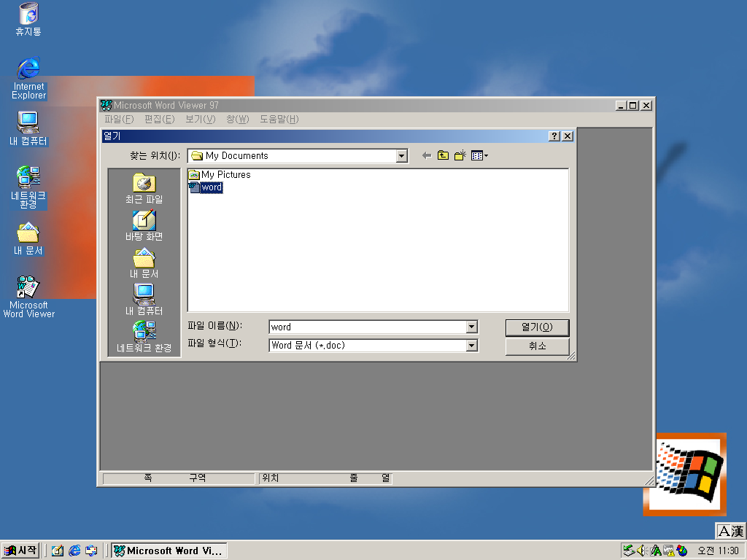This screenshot has height=560, width=747.
Task: Select the 내 컴퓨터 desktop icon
Action: (28, 128)
